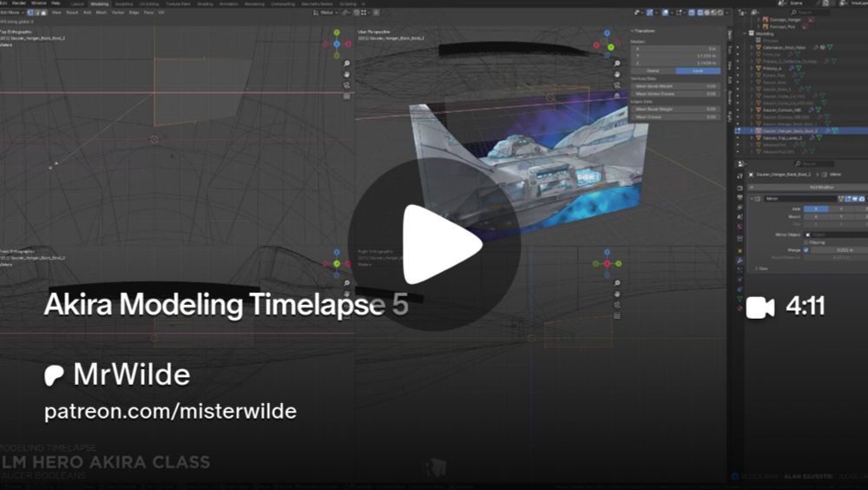
Task: Open the Mesh menu in viewport header
Action: tap(102, 12)
